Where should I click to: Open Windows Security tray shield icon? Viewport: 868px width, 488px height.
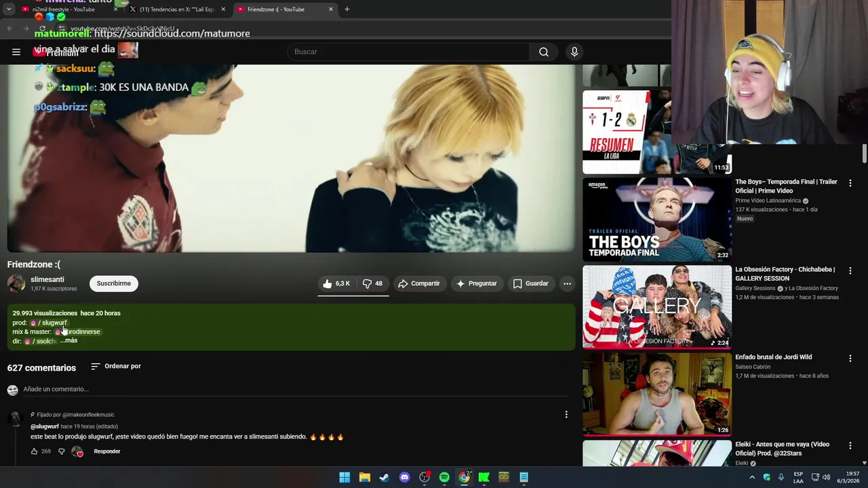767,477
